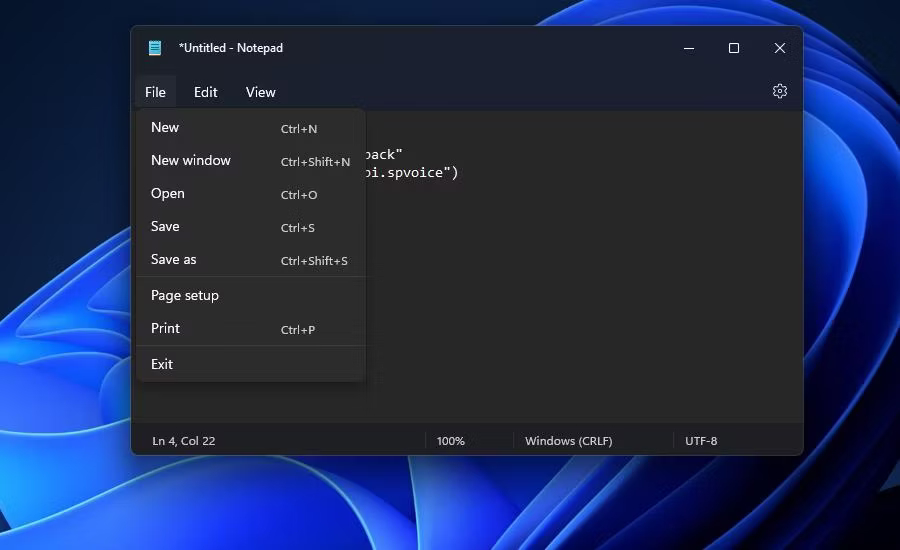Viewport: 900px width, 550px height.
Task: Open Page setup from the File menu
Action: pyautogui.click(x=251, y=295)
